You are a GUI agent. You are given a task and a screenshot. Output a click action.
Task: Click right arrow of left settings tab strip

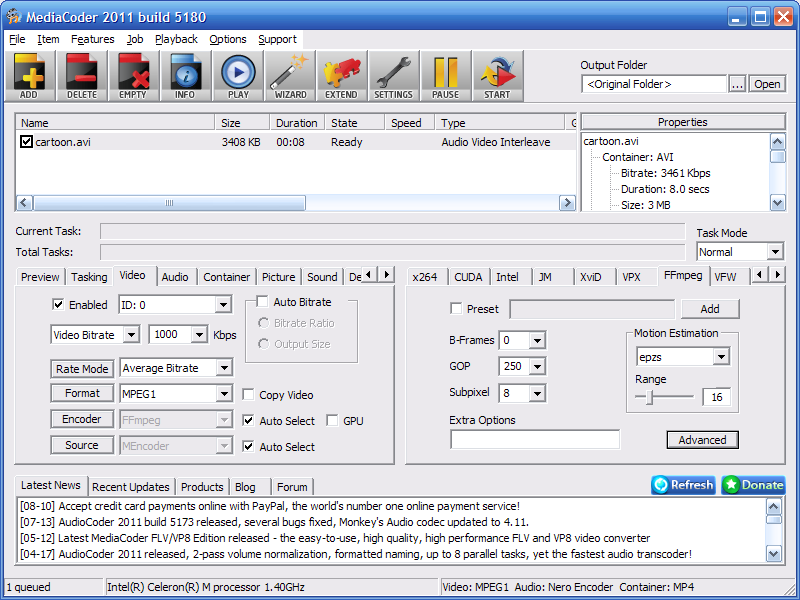(387, 274)
